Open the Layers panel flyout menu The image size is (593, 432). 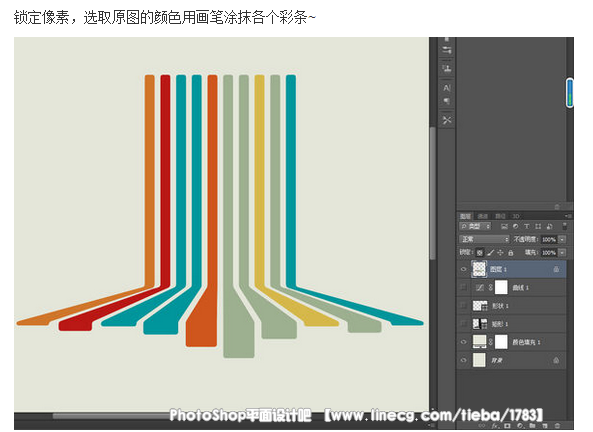tap(568, 216)
